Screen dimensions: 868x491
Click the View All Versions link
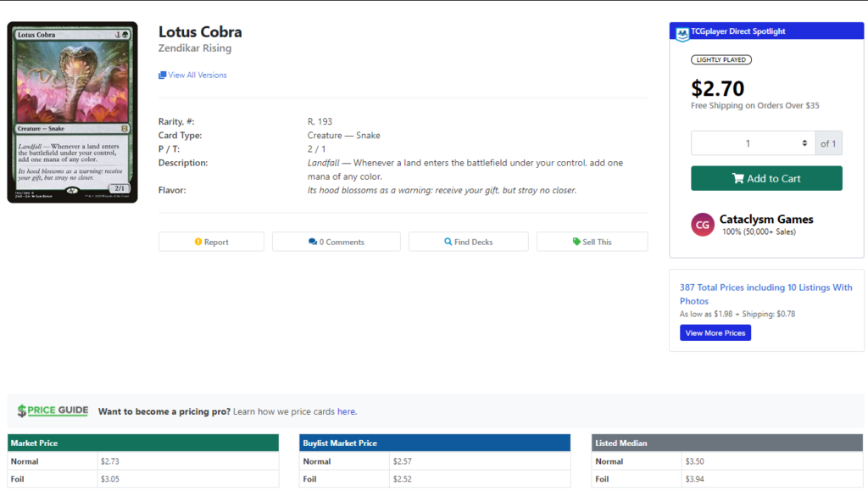[197, 75]
